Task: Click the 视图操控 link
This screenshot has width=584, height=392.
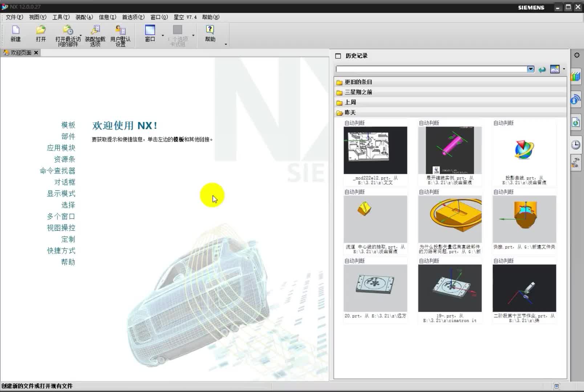Action: (61, 228)
